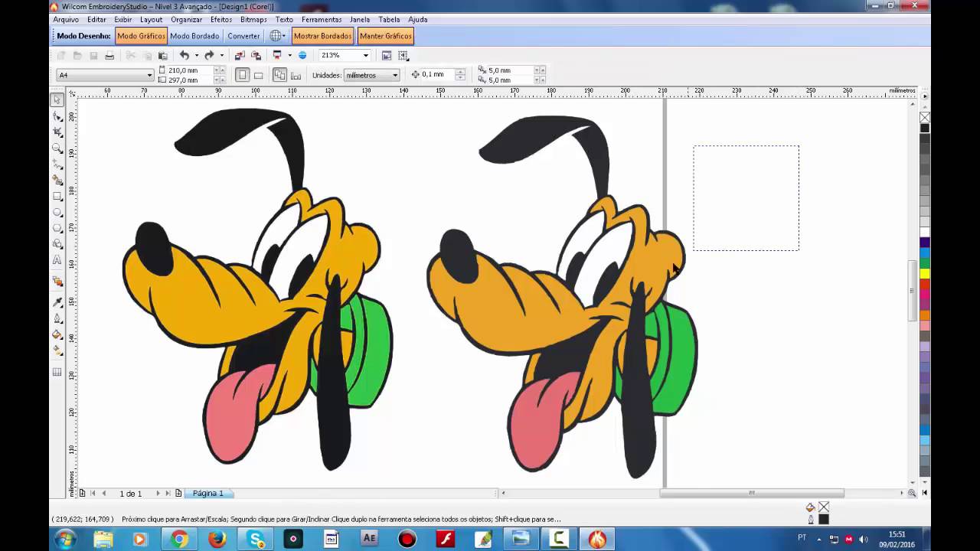Click the Export icon
980x551 pixels.
tap(256, 56)
